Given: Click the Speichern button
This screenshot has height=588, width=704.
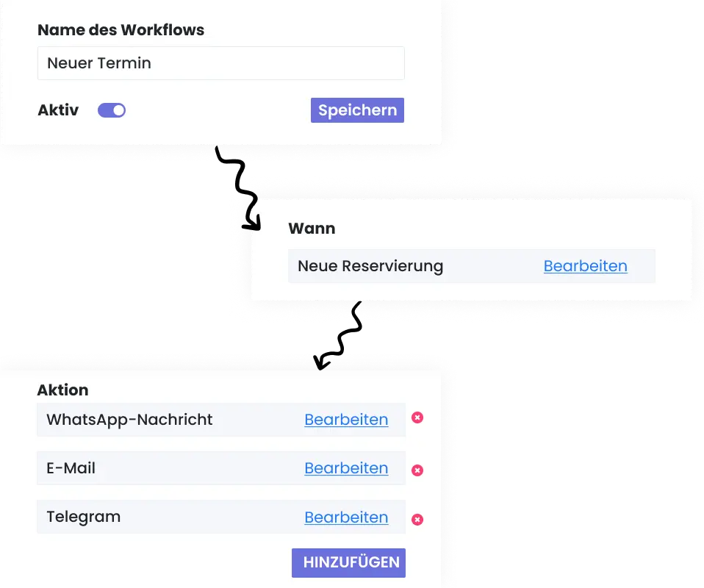Looking at the screenshot, I should (x=357, y=110).
